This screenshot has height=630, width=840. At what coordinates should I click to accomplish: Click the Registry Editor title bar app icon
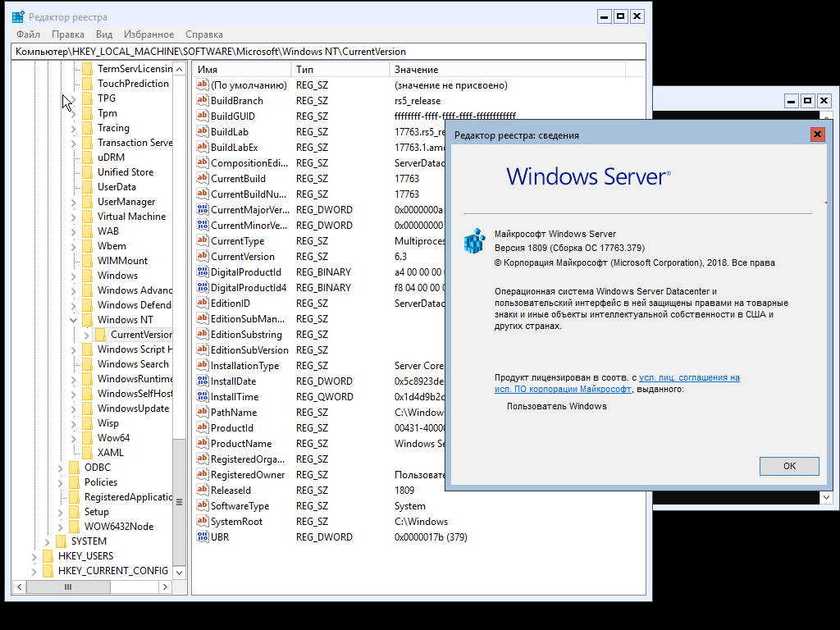18,17
